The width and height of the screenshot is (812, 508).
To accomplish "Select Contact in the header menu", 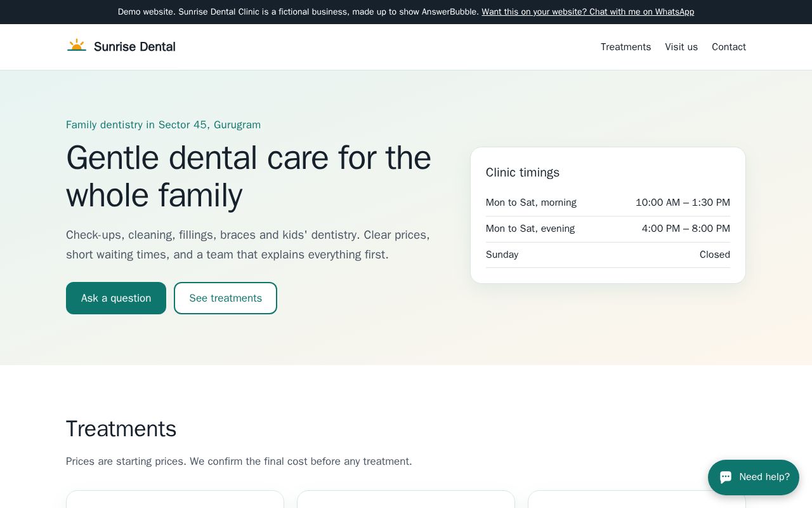I will pyautogui.click(x=729, y=47).
